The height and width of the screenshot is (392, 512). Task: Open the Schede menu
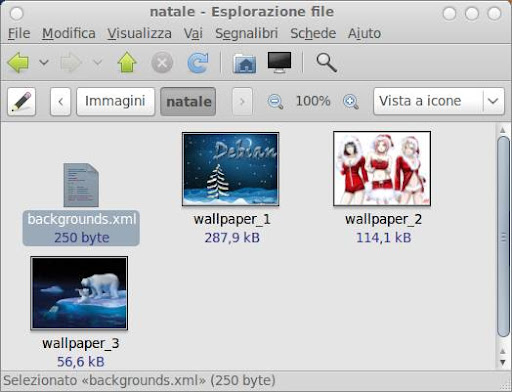point(313,33)
